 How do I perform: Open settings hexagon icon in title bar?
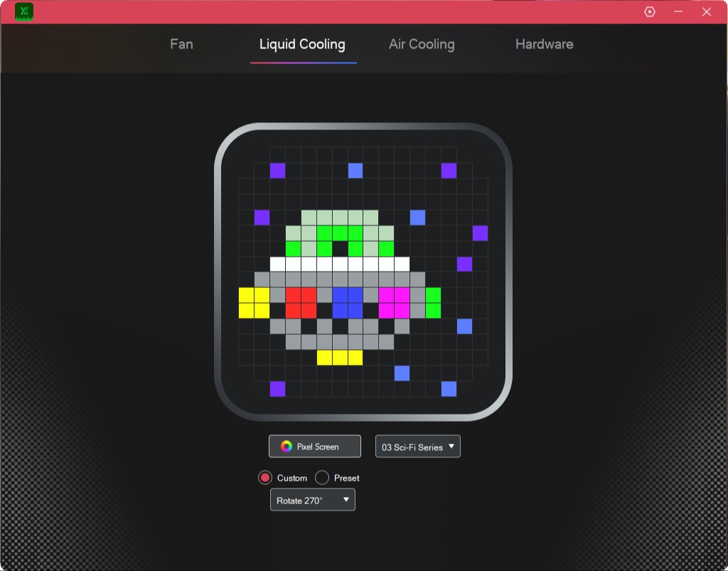pos(650,11)
